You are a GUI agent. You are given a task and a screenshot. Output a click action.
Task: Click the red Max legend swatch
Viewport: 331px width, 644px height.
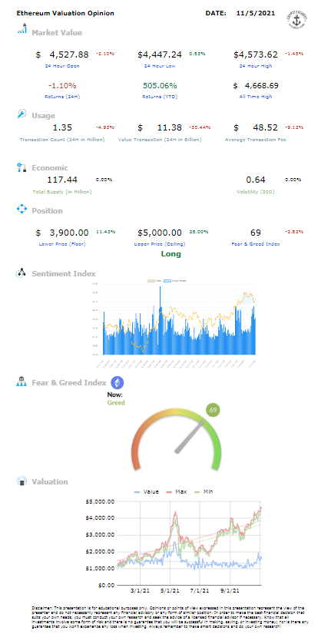click(x=170, y=491)
